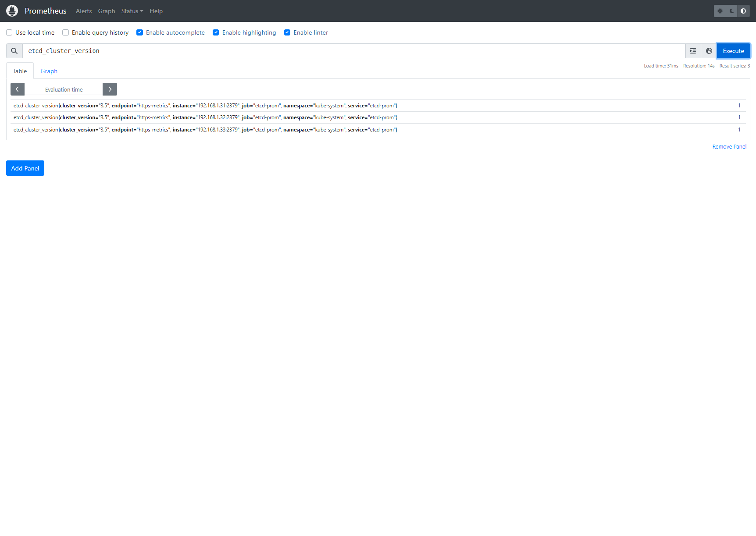The width and height of the screenshot is (756, 536).
Task: Click the Prometheus brand title
Action: pos(46,11)
